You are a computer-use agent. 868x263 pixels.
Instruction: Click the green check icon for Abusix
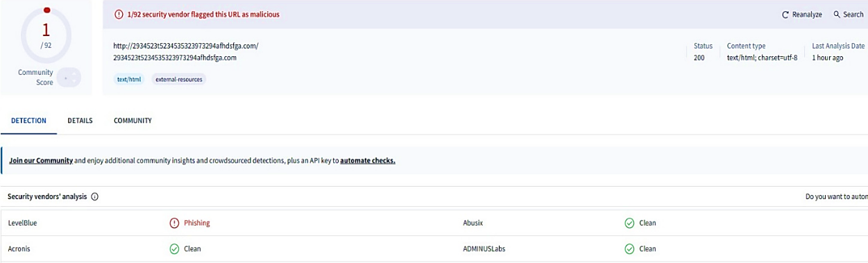(629, 223)
